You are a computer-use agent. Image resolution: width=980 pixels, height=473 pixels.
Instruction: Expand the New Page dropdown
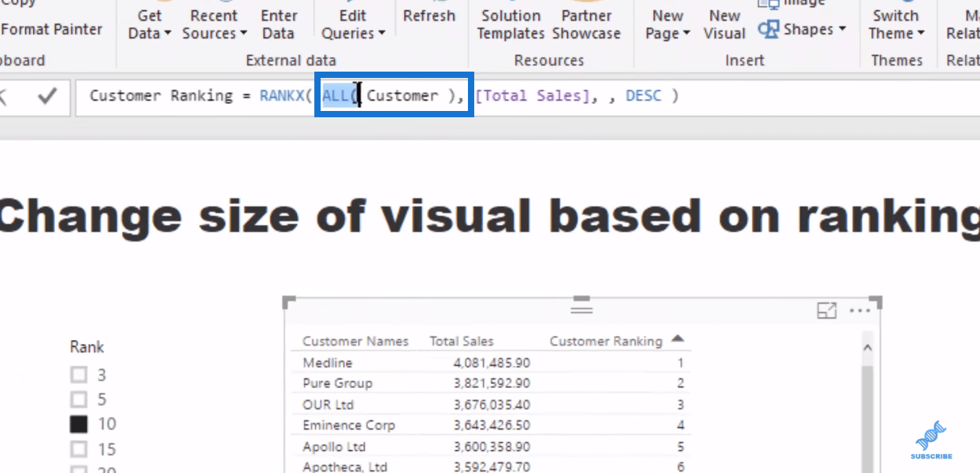(x=668, y=24)
